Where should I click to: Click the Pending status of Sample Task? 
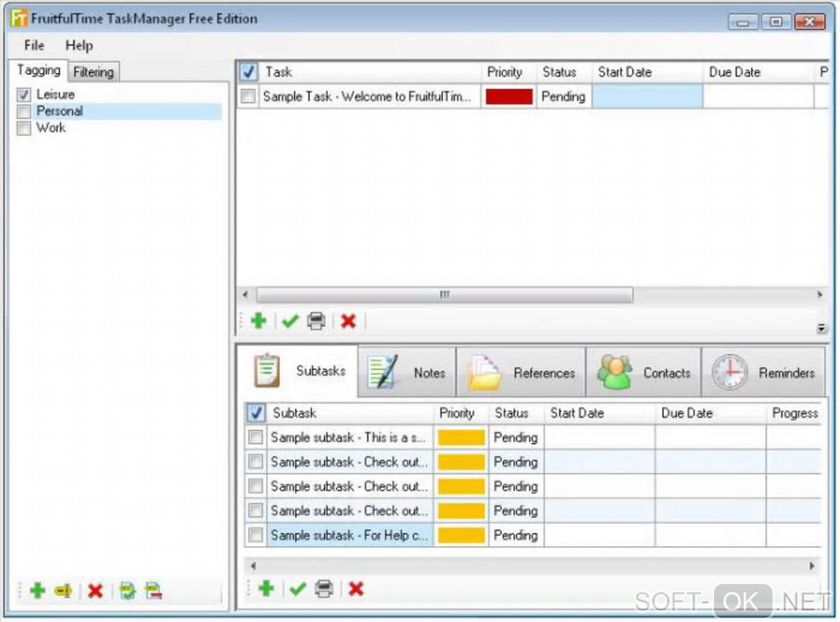[x=563, y=96]
